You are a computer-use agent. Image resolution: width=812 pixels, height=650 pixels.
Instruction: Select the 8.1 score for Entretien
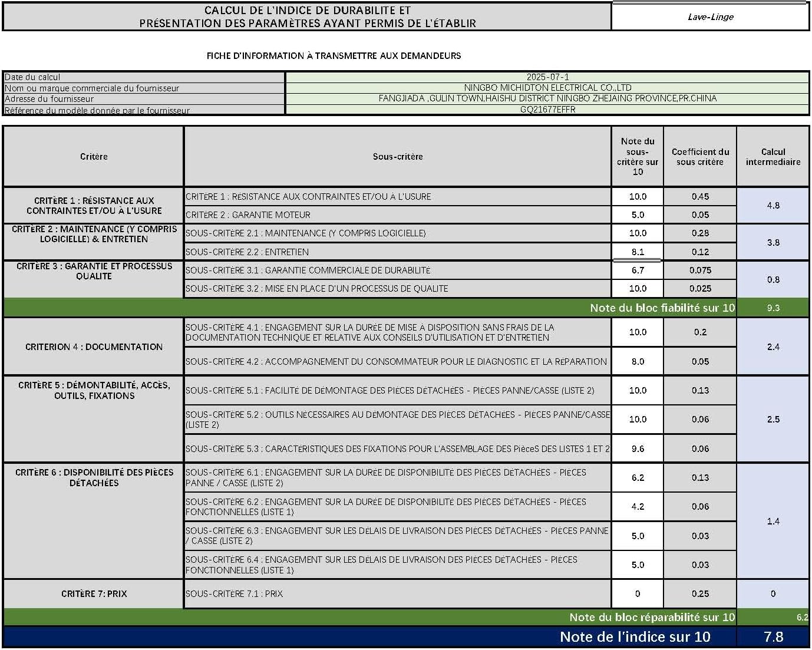[x=638, y=252]
